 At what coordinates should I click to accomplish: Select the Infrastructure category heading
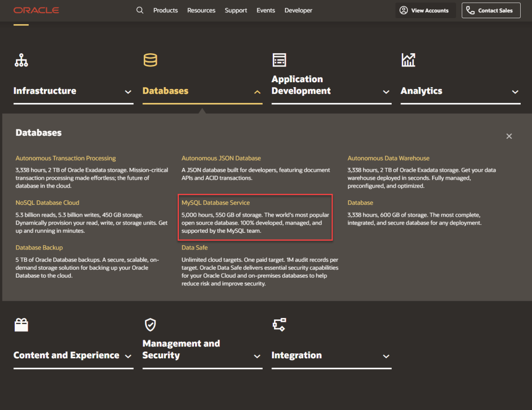point(45,91)
